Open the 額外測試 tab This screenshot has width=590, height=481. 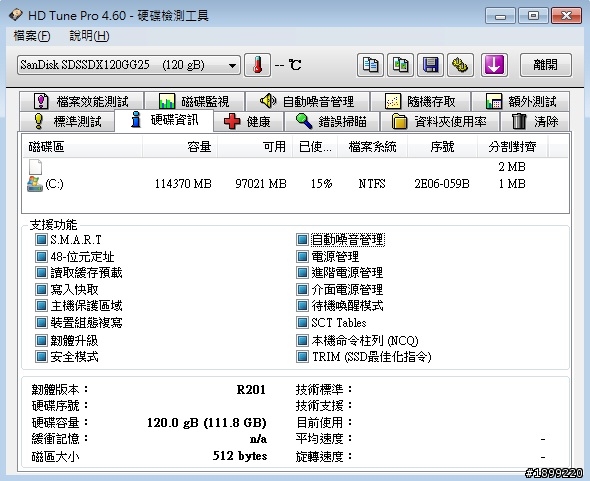521,101
